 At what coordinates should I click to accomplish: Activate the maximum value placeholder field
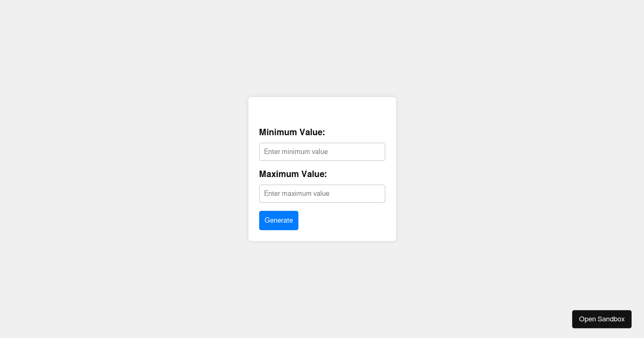pyautogui.click(x=322, y=194)
